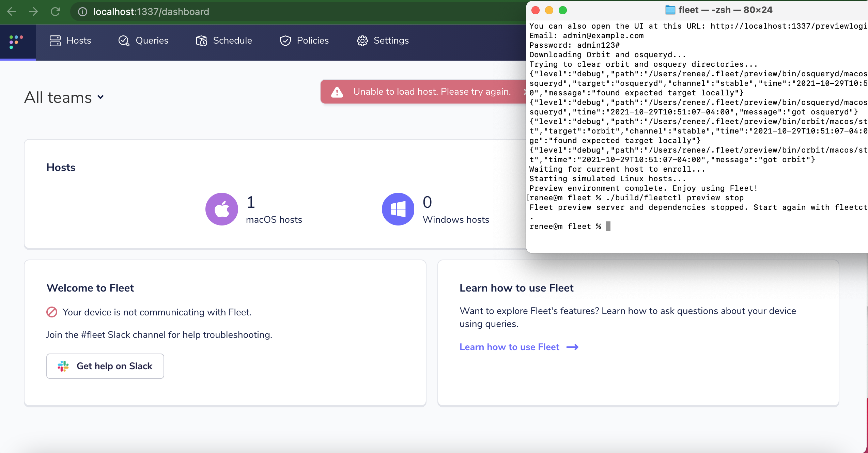The image size is (868, 453).
Task: Expand the All teams dropdown
Action: 64,97
